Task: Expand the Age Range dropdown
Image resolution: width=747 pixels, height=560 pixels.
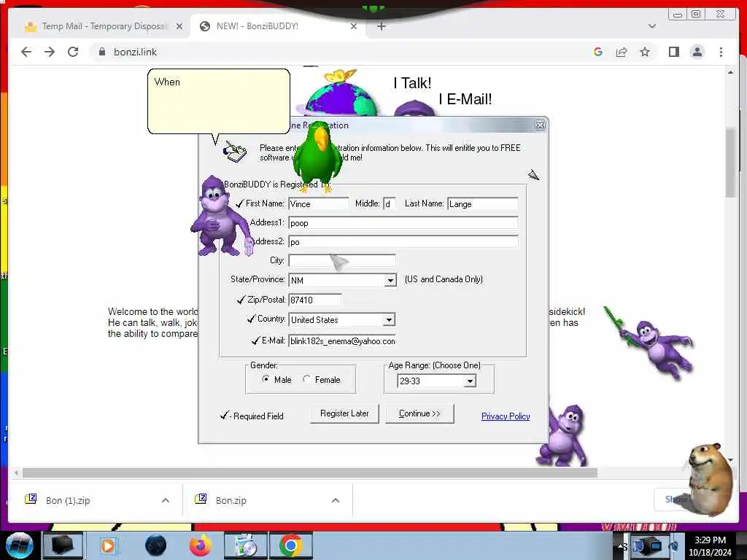Action: coord(470,381)
